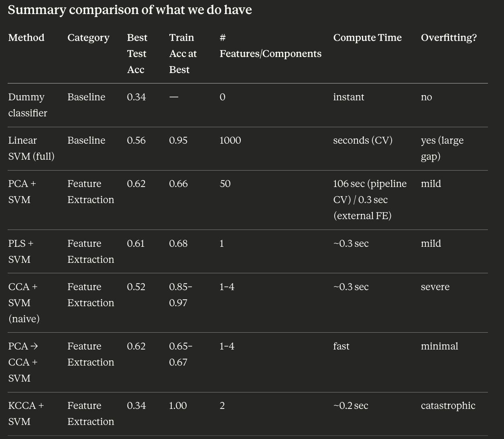Image resolution: width=504 pixels, height=439 pixels.
Task: Click the 'minimal' overfitting cell
Action: coord(439,346)
